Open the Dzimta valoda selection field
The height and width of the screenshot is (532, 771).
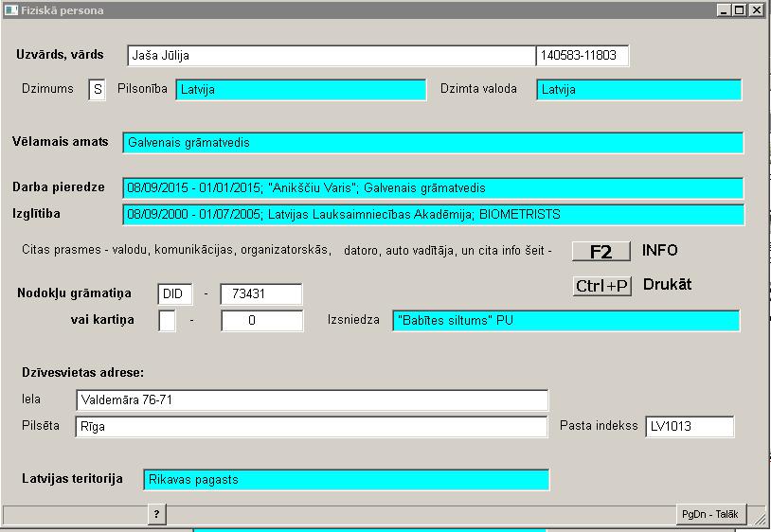[x=638, y=90]
